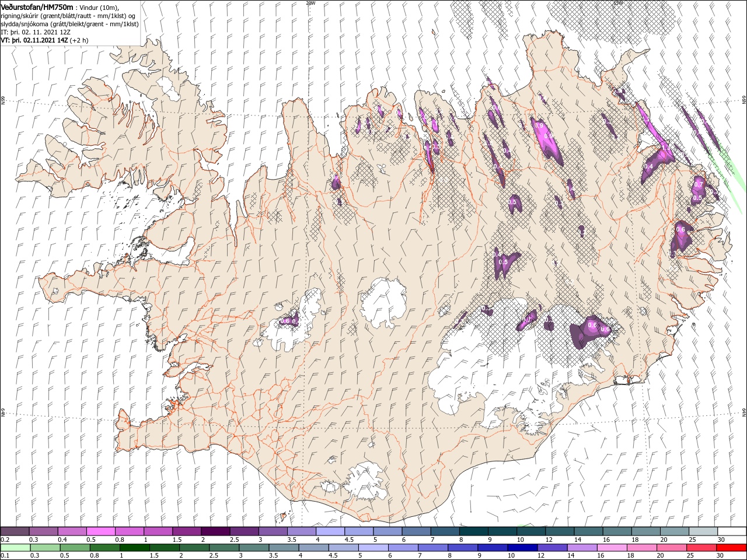Pick the pink 18–20 rain swatch
747x560 pixels.
(641, 548)
